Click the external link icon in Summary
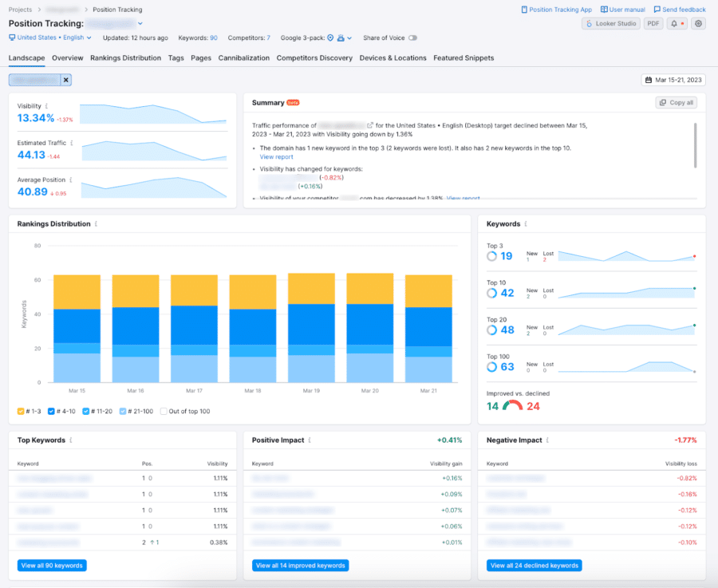The image size is (718, 588). (370, 125)
